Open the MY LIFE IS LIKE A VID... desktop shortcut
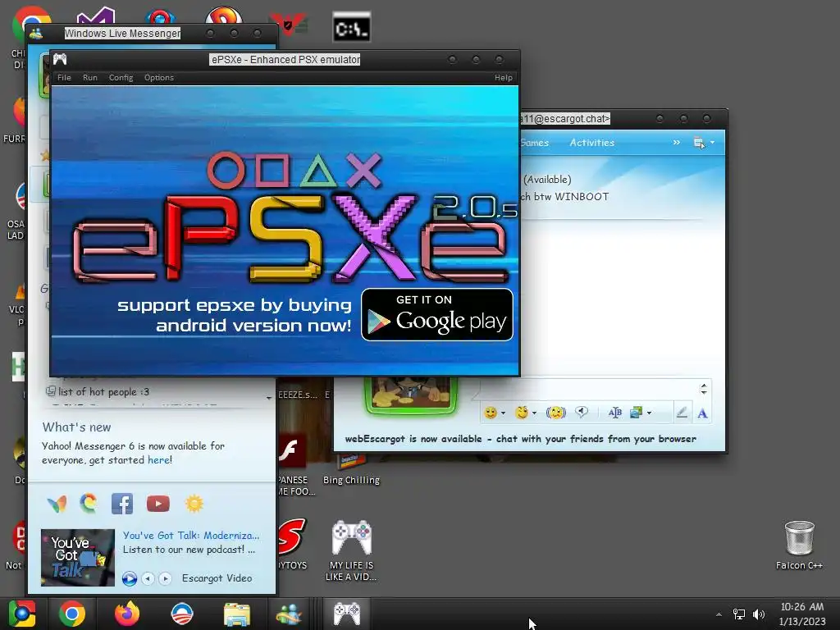Image resolution: width=840 pixels, height=630 pixels. pos(351,550)
